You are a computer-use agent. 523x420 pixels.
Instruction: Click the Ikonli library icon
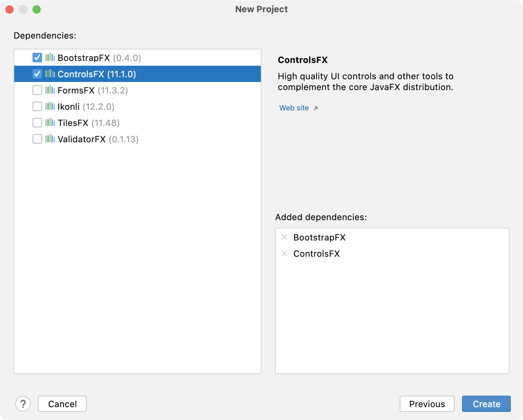50,106
